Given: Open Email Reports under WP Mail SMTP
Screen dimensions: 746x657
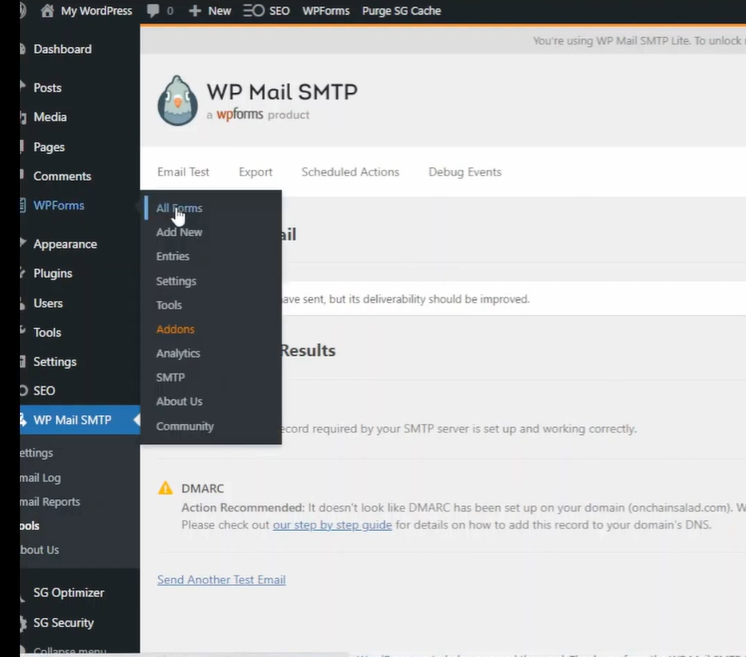Looking at the screenshot, I should [x=50, y=502].
